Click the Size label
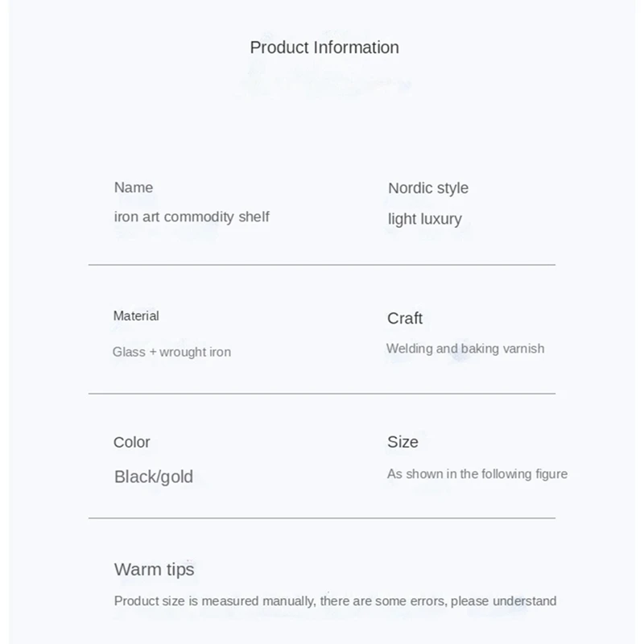The image size is (644, 644). pyautogui.click(x=402, y=442)
